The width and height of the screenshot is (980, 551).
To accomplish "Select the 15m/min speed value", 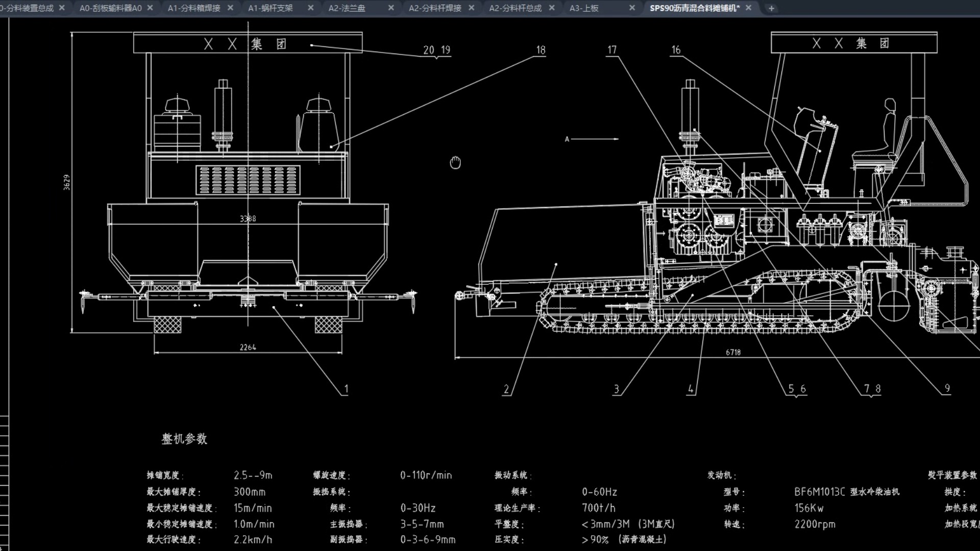I will point(253,509).
